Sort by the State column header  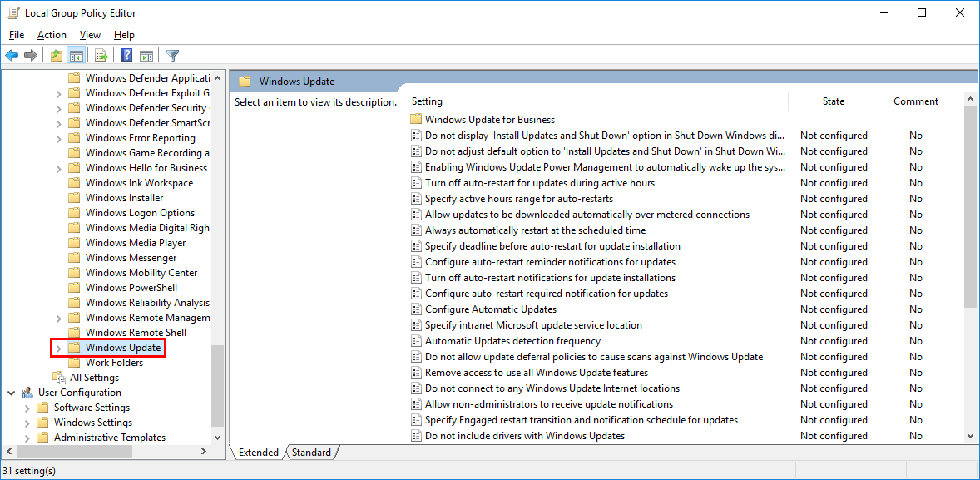[833, 101]
